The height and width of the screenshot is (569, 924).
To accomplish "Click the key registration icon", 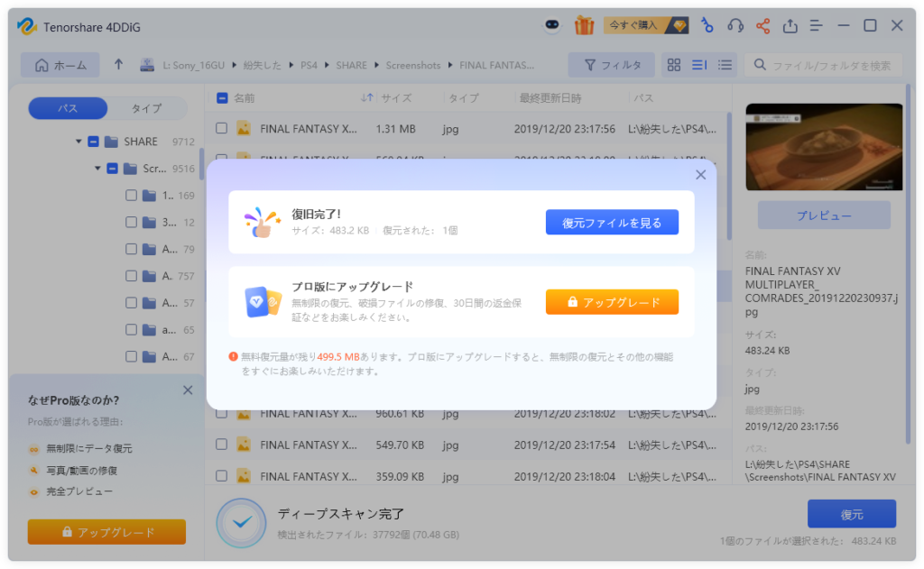I will (707, 25).
